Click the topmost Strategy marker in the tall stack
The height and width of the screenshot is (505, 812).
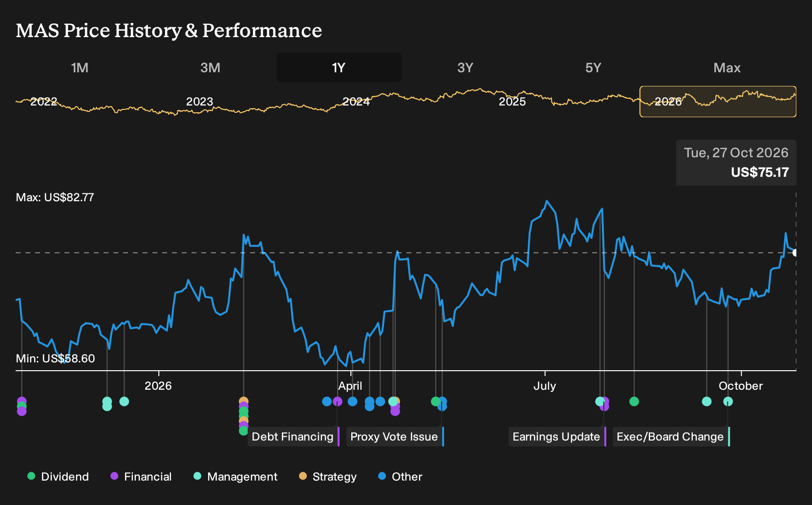[x=244, y=401]
